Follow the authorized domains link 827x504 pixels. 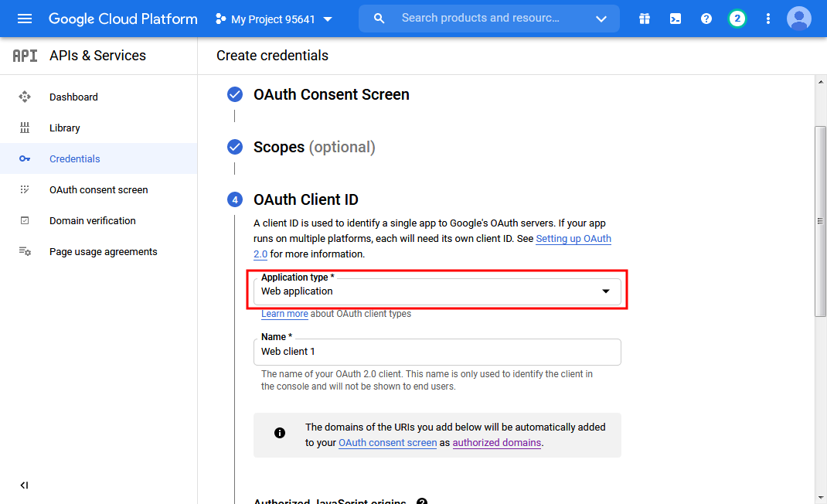point(497,443)
